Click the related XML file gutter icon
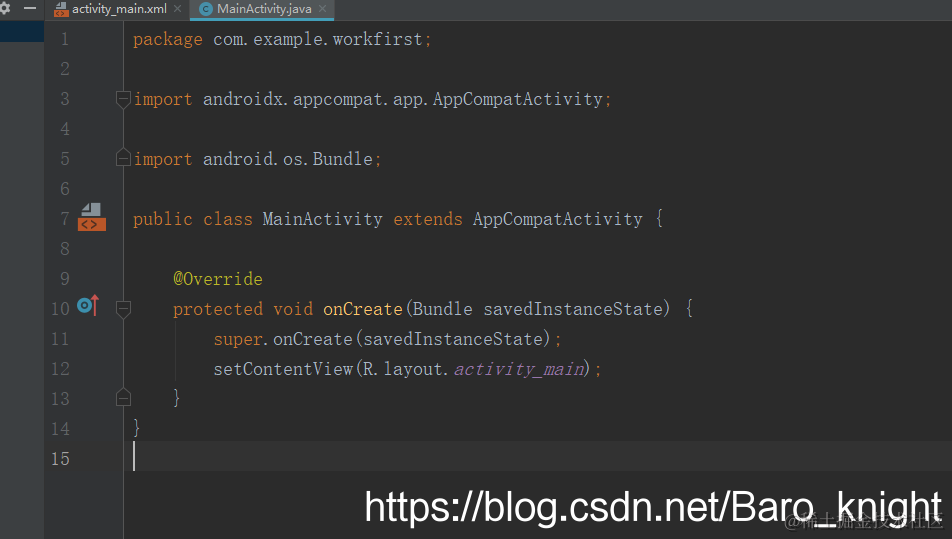 click(x=92, y=217)
